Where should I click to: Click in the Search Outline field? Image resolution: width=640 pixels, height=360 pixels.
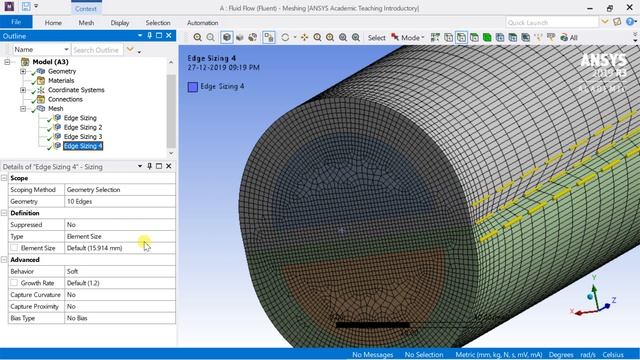click(x=97, y=50)
